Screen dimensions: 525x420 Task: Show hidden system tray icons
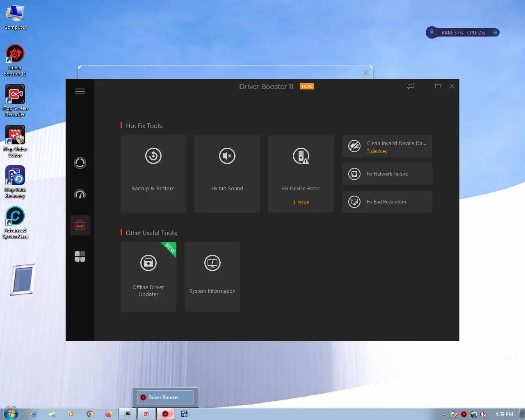pos(444,414)
